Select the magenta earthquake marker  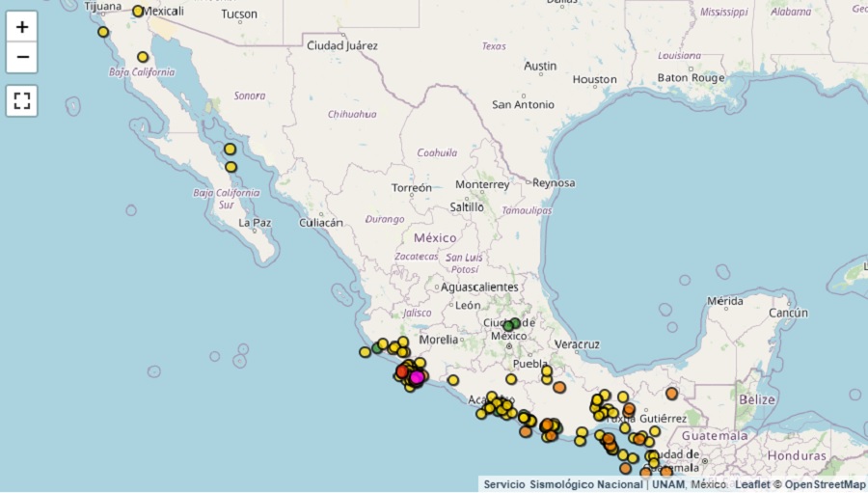(x=417, y=377)
